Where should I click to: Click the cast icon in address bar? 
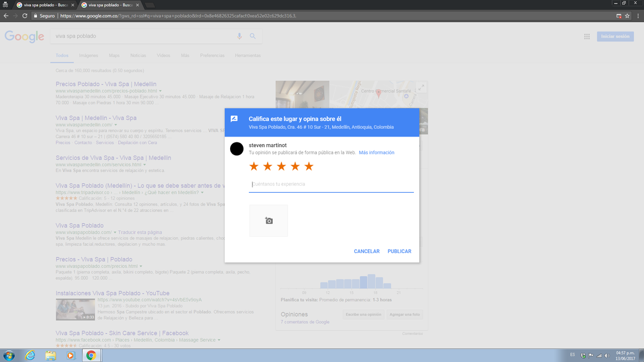point(619,16)
